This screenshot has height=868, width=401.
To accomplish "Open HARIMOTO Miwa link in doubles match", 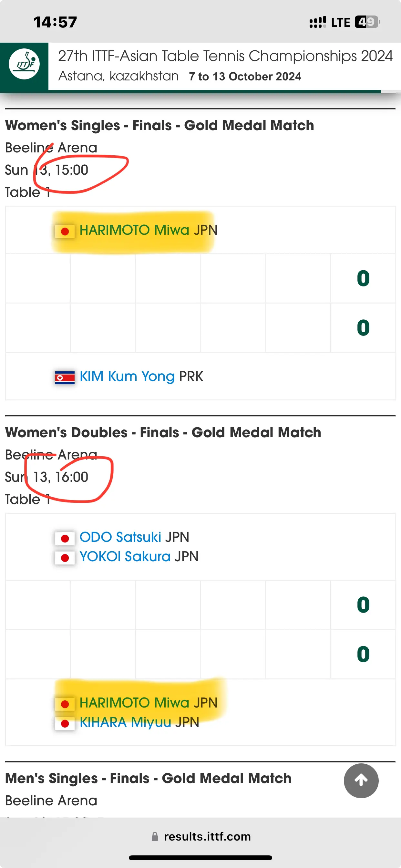I will coord(134,703).
